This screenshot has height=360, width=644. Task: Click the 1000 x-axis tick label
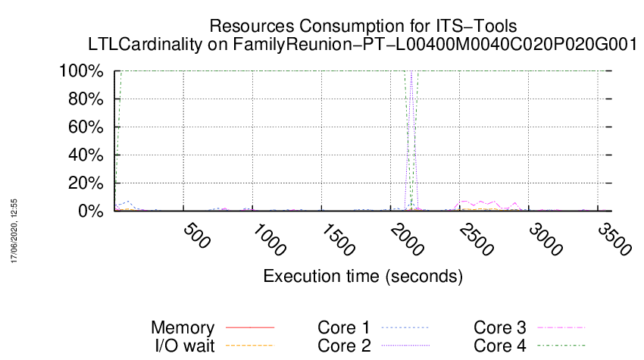click(x=269, y=239)
